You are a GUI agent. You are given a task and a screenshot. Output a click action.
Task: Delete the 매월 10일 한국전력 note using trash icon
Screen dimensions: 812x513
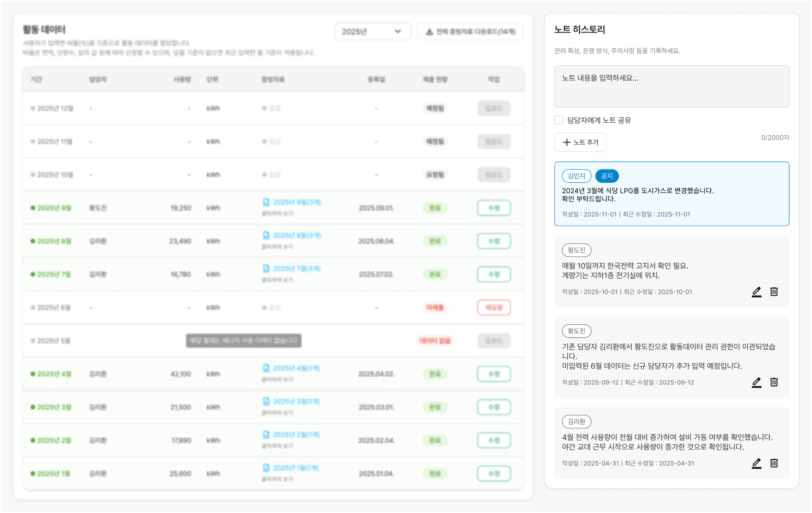[x=774, y=292]
